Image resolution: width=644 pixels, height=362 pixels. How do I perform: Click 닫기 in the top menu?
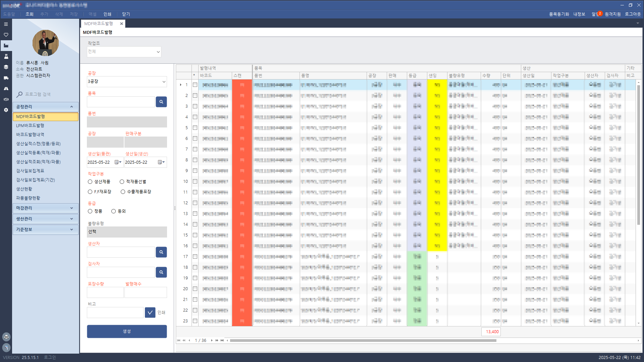click(126, 14)
